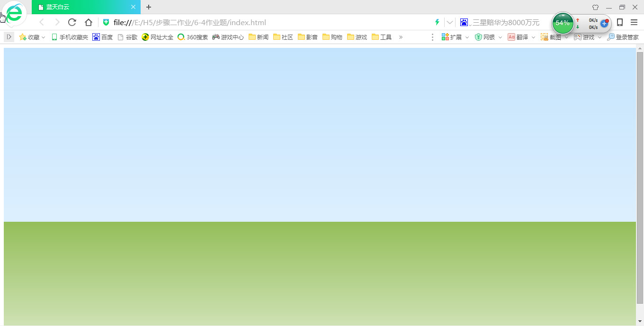Viewport: 644px width, 326px height.
Task: Launch the 游戏中心 game center
Action: click(228, 37)
